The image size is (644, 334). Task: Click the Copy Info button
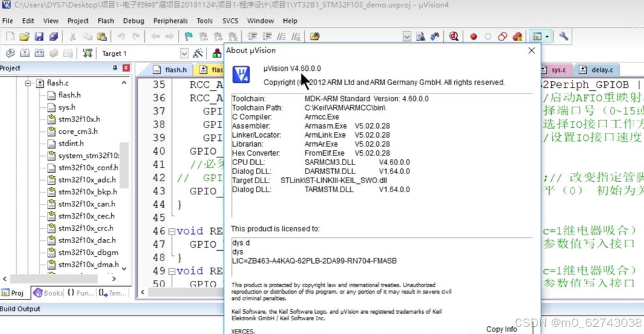(502, 329)
